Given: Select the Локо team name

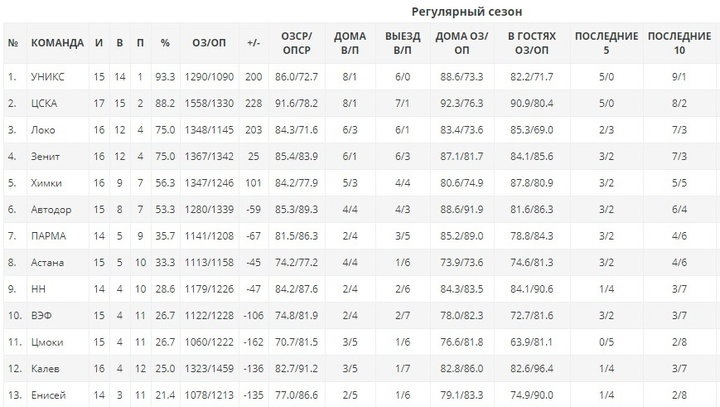Looking at the screenshot, I should click(44, 129).
